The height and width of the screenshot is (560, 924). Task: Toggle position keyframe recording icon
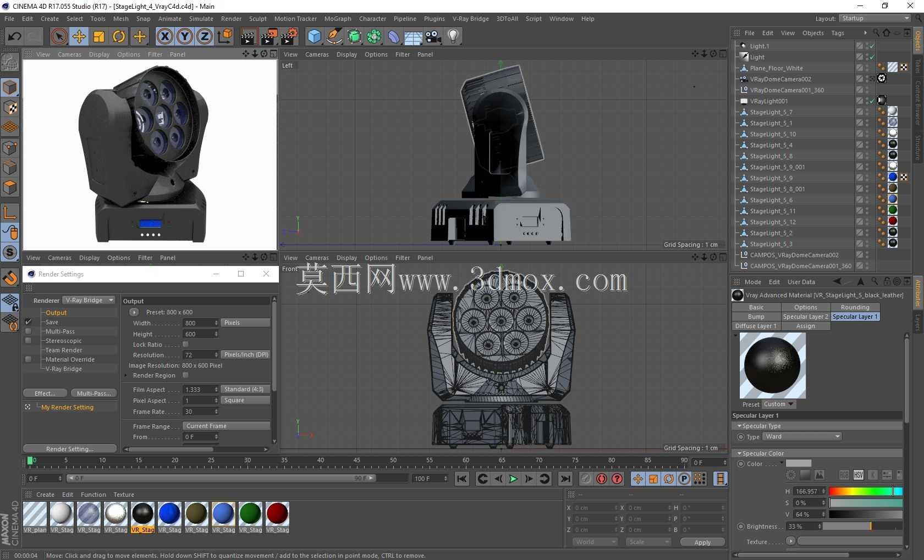pyautogui.click(x=638, y=479)
